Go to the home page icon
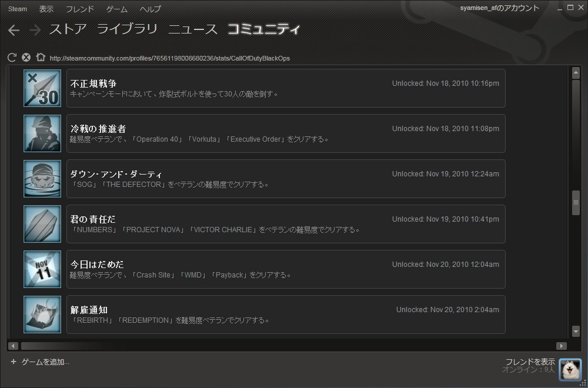 click(41, 58)
